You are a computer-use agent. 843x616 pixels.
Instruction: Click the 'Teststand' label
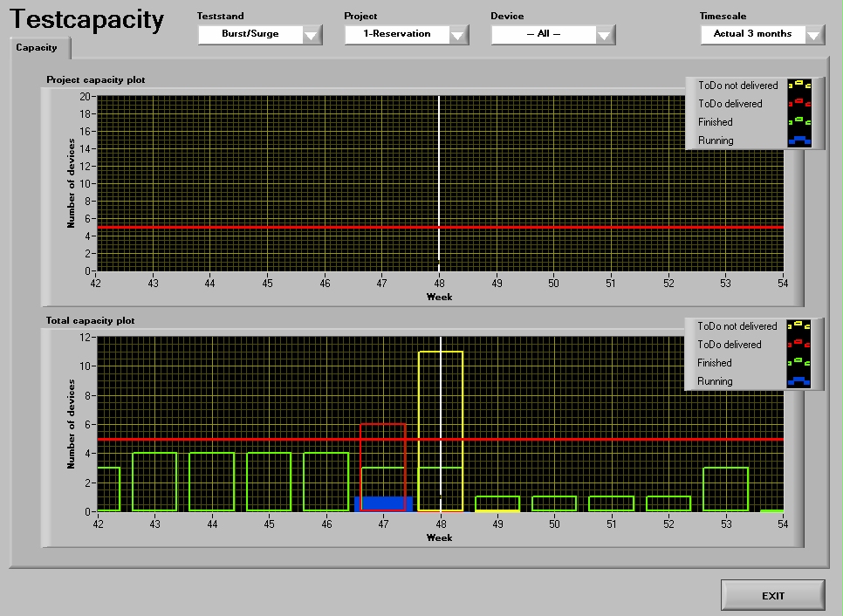click(221, 16)
